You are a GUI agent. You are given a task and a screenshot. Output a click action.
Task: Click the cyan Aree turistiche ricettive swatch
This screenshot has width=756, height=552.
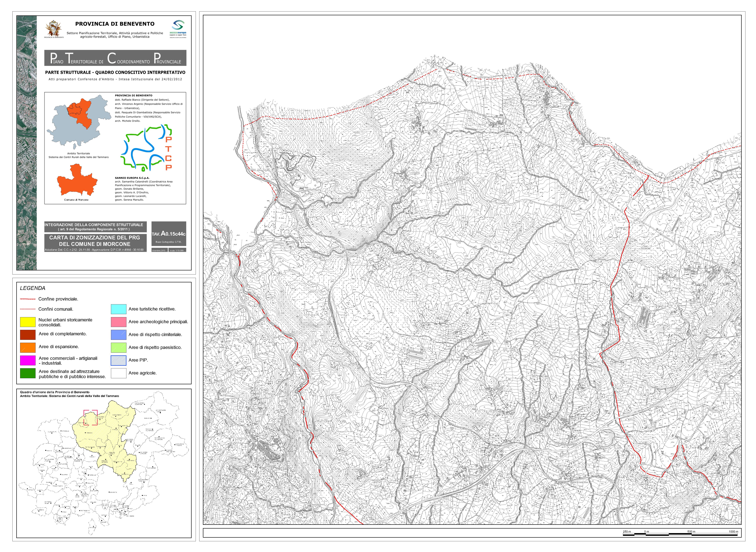(118, 309)
